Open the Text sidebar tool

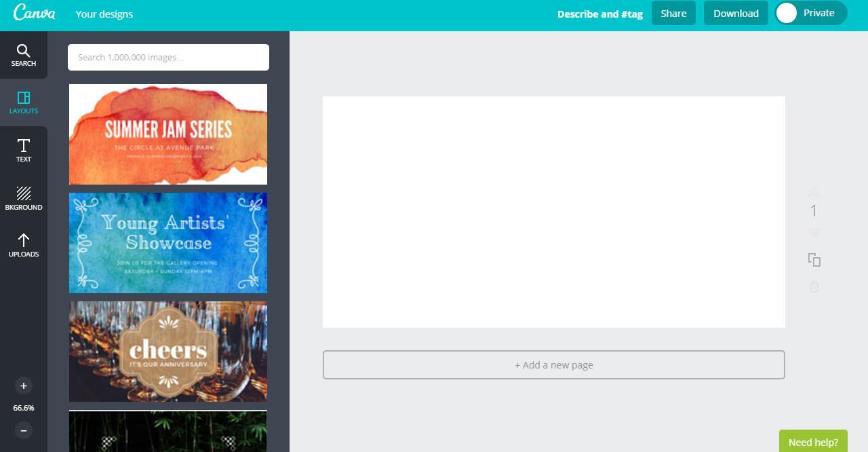click(24, 151)
